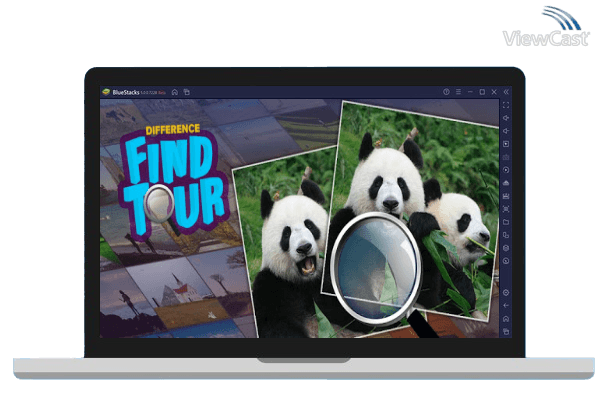Click the play-button square icon in sidebar

tap(506, 144)
